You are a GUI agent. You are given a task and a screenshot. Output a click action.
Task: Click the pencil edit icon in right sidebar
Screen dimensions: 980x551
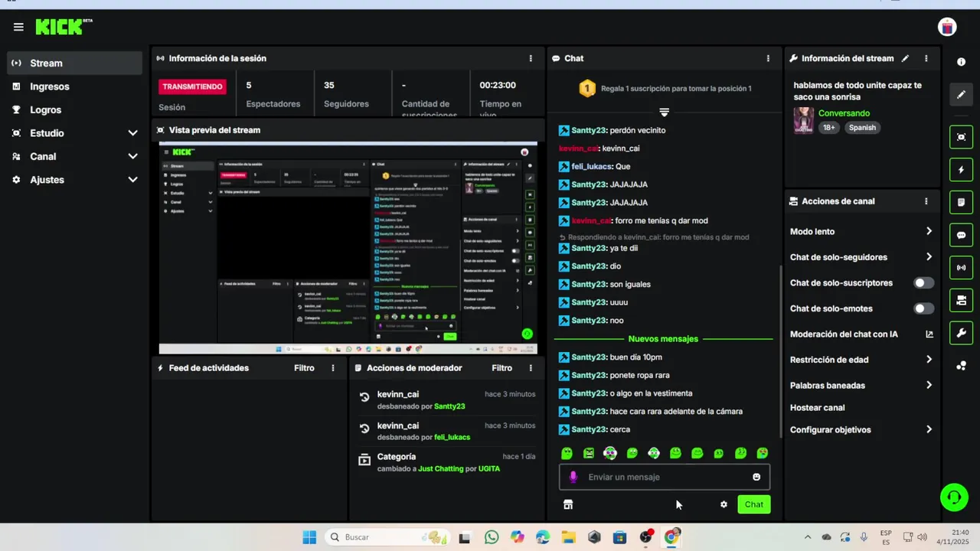pos(962,95)
